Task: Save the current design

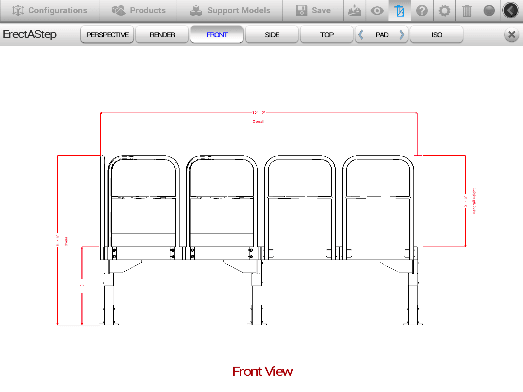Action: (313, 10)
